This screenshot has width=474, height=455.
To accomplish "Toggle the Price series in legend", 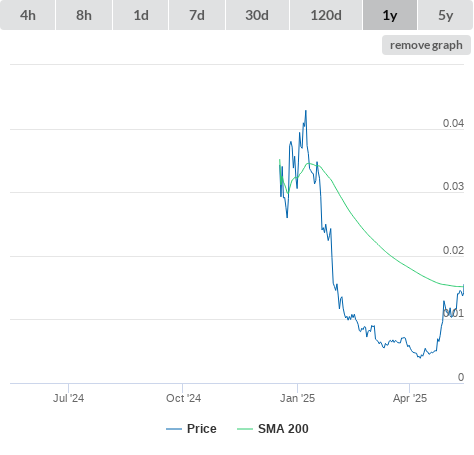I will click(x=201, y=429).
